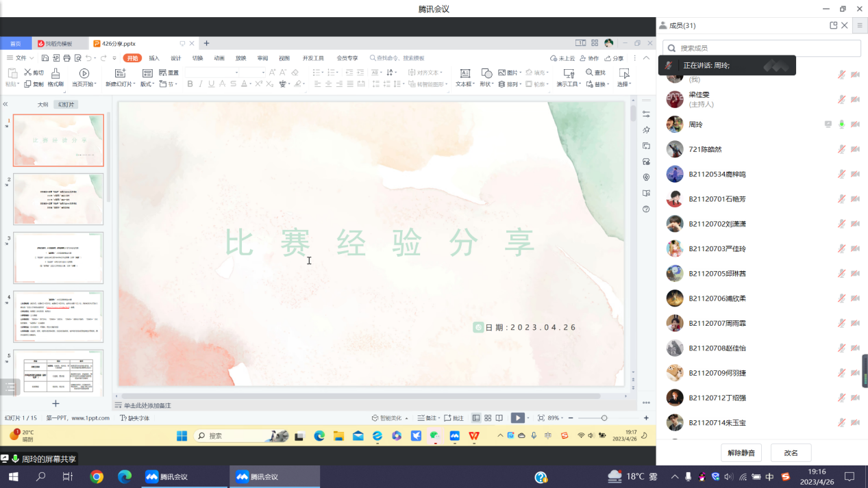Toggle Underline formatting button
Viewport: 868px width, 488px height.
coord(211,84)
